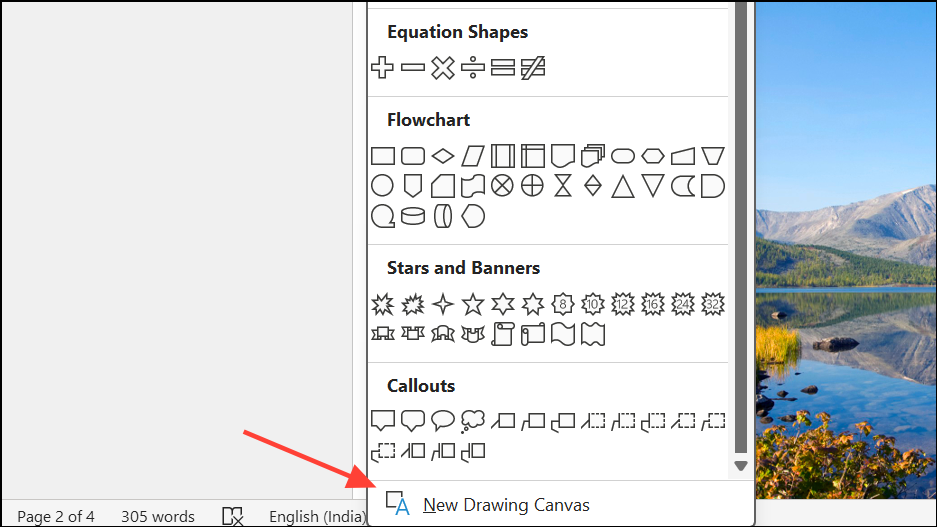Click the 305 words count indicator

pyautogui.click(x=158, y=516)
